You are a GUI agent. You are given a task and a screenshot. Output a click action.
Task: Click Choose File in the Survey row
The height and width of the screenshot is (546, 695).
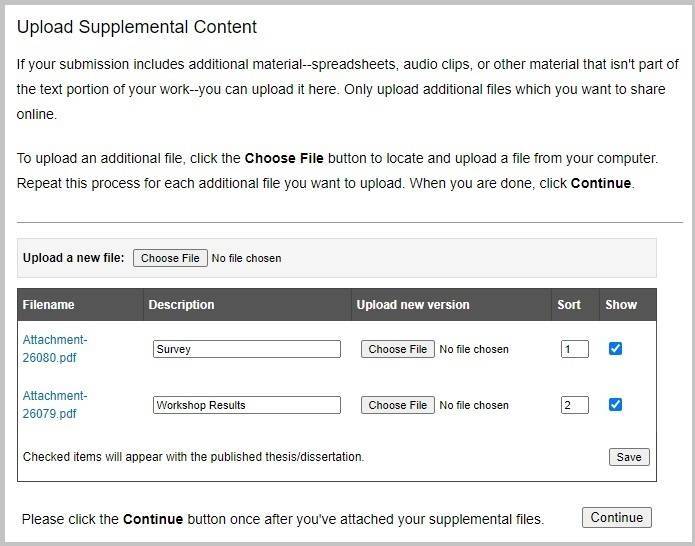coord(397,349)
